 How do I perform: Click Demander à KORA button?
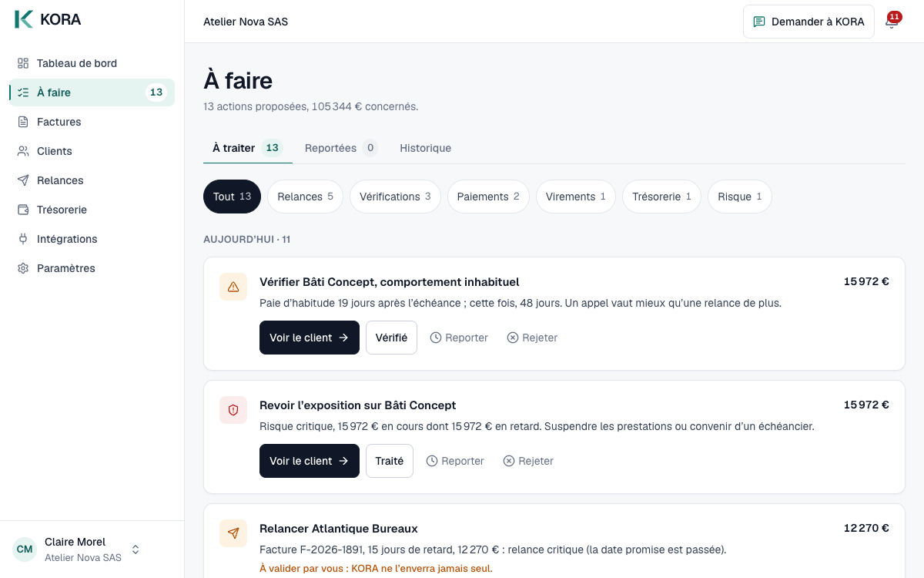pos(808,22)
